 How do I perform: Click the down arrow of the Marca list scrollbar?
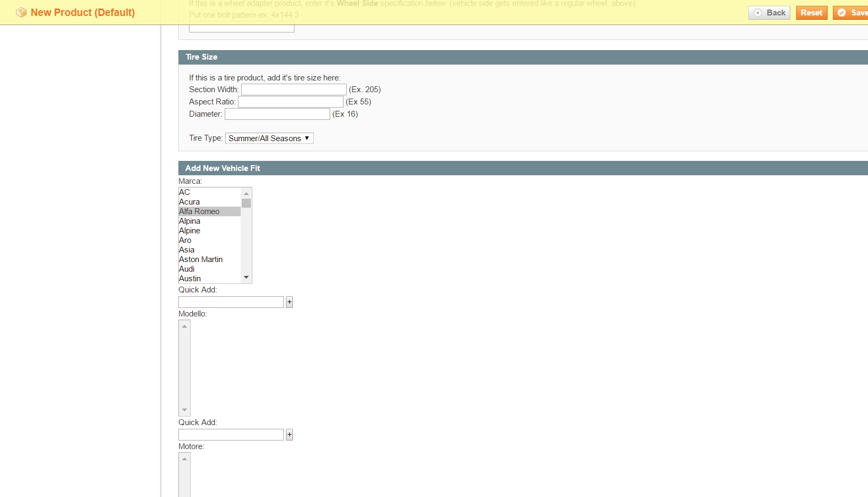pyautogui.click(x=246, y=278)
